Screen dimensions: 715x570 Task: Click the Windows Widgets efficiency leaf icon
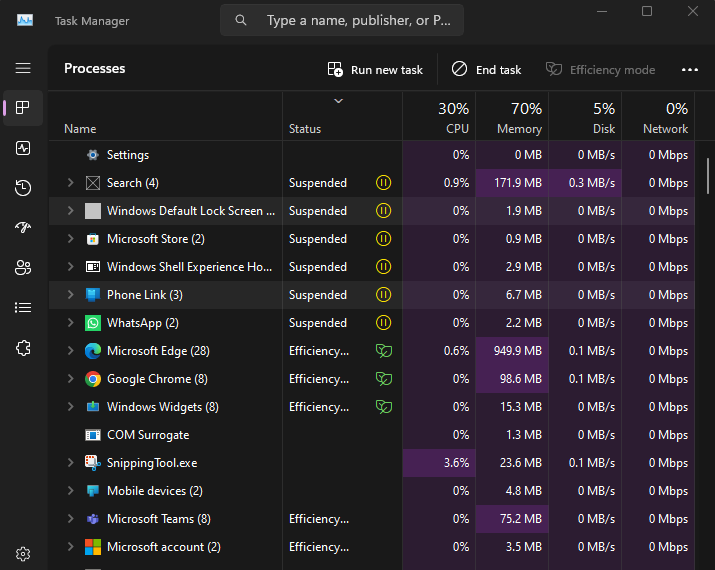coord(384,407)
